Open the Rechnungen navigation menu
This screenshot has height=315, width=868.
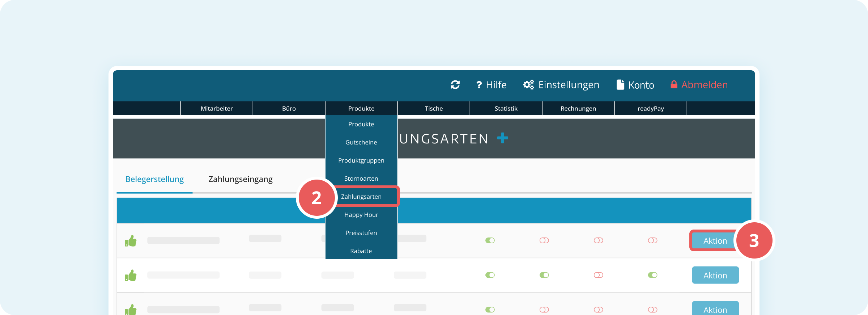[x=578, y=108]
